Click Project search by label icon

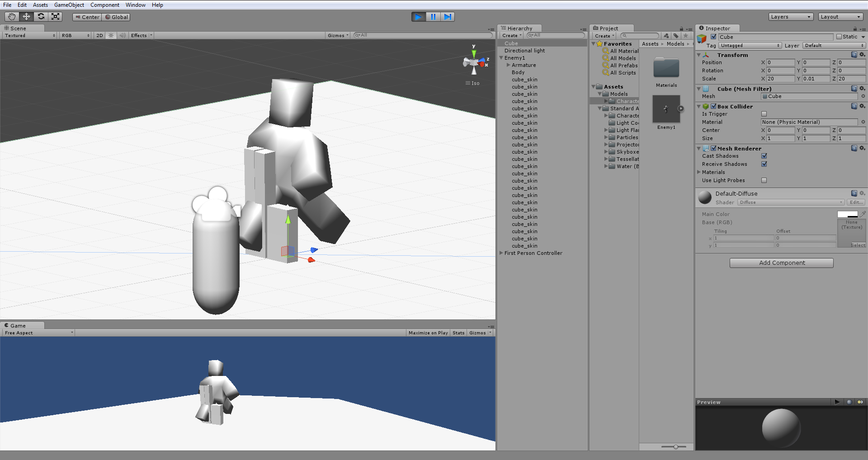pos(676,36)
